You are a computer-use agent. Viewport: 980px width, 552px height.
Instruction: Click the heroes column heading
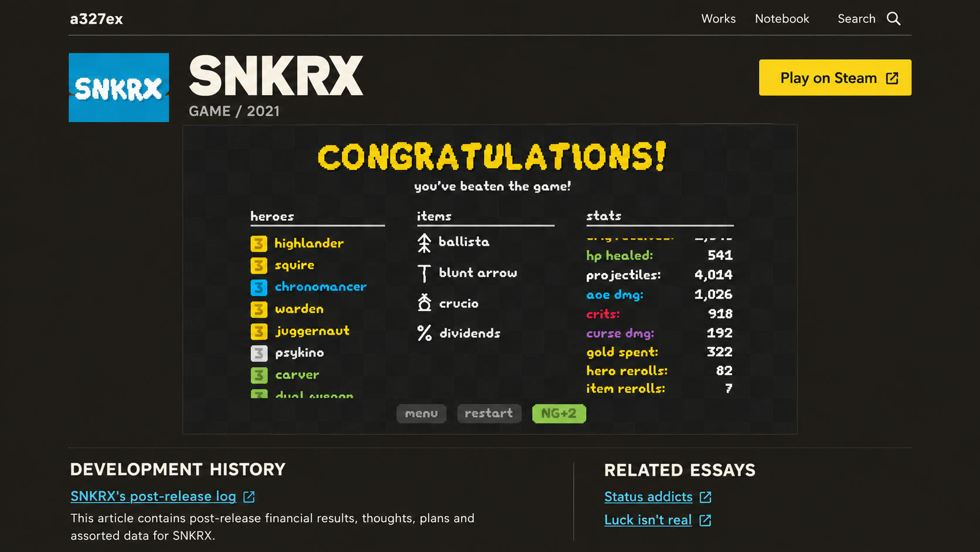point(272,216)
